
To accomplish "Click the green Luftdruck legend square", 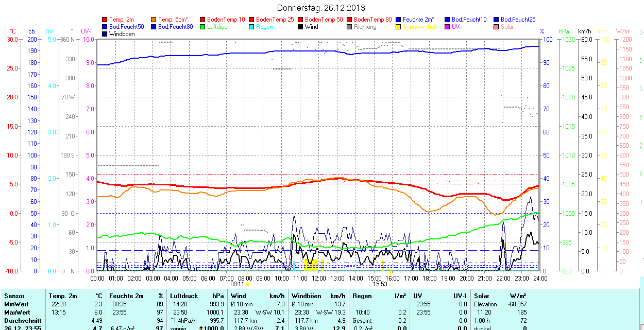I will [203, 27].
